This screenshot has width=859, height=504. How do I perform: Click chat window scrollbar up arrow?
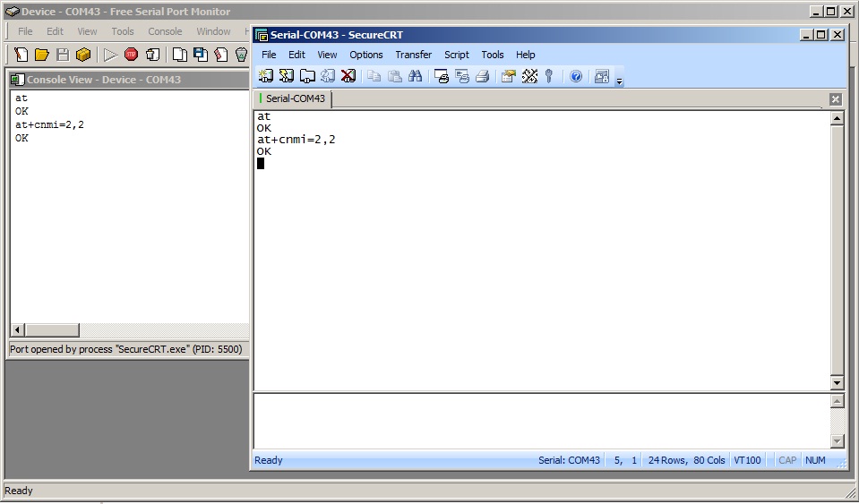click(x=838, y=401)
